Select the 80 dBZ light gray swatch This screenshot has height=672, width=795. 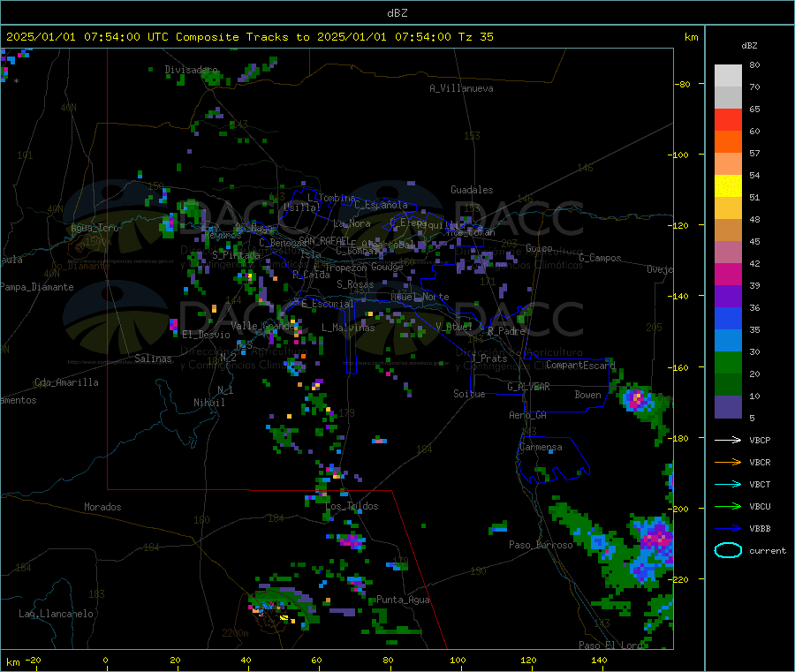click(x=728, y=76)
